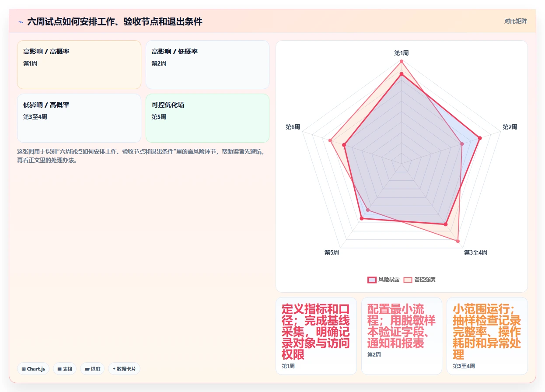Image resolution: width=545 pixels, height=392 pixels.
Task: Click 第3至4周 label under 小范围运行 card
Action: 464,366
